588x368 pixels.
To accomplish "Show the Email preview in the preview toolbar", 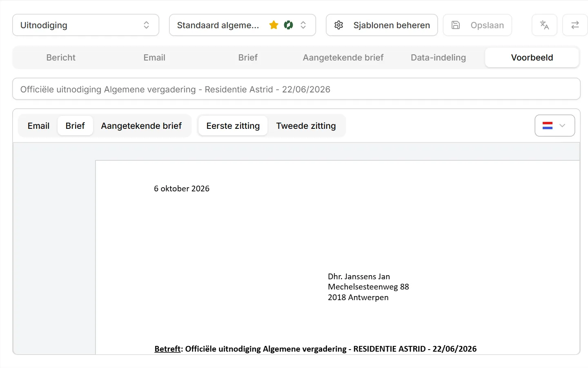I will coord(38,126).
